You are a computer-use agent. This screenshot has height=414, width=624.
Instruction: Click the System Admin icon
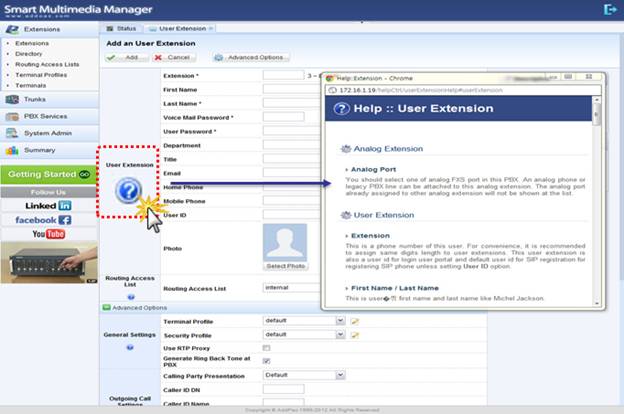coord(12,133)
